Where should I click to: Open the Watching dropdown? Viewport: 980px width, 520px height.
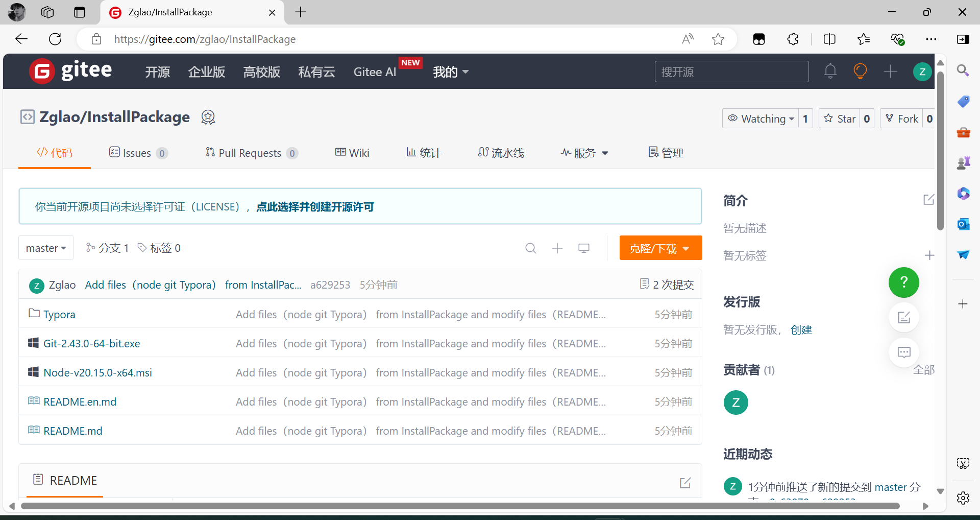[761, 119]
